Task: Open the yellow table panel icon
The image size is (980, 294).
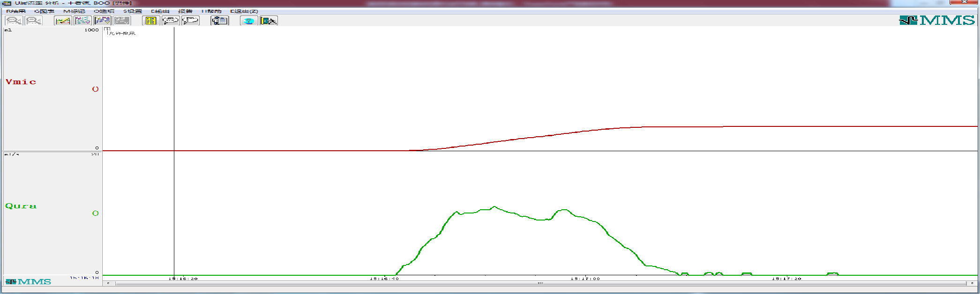Action: click(150, 21)
